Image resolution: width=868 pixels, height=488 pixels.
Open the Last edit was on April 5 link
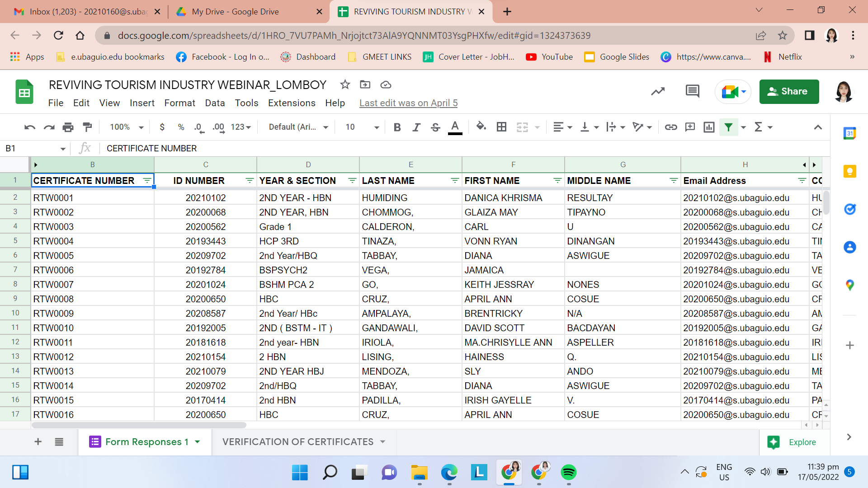408,103
